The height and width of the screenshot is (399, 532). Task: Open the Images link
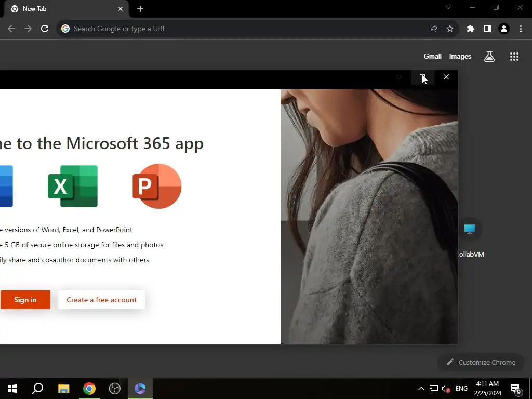(460, 56)
